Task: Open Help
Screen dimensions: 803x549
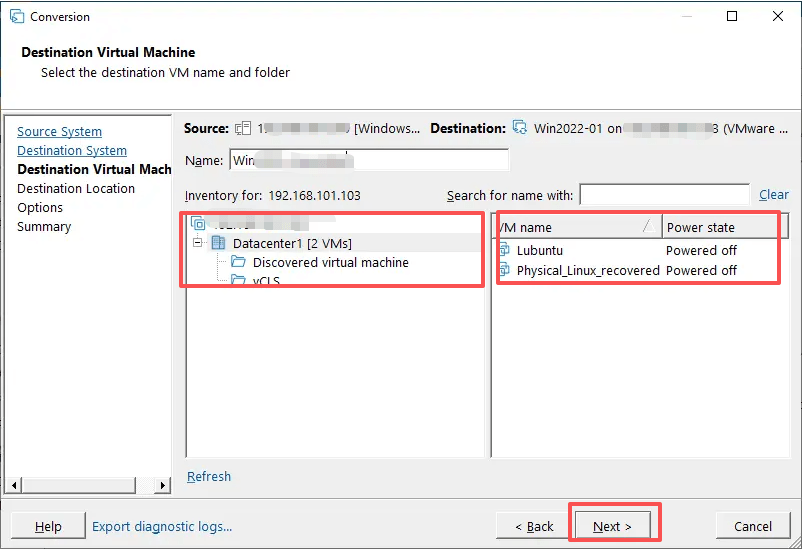Action: [48, 526]
